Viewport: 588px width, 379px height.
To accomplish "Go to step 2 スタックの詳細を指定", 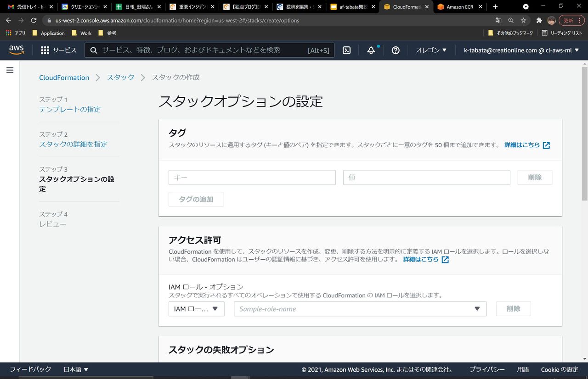I will [73, 144].
